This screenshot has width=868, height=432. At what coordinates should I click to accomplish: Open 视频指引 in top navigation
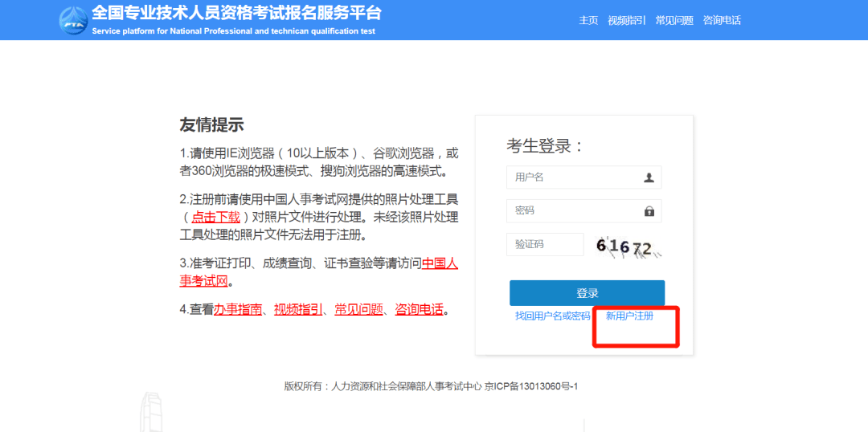627,20
